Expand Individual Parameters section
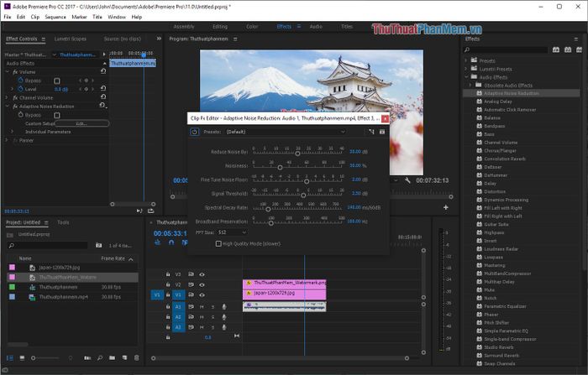Image resolution: width=588 pixels, height=375 pixels. (13, 132)
